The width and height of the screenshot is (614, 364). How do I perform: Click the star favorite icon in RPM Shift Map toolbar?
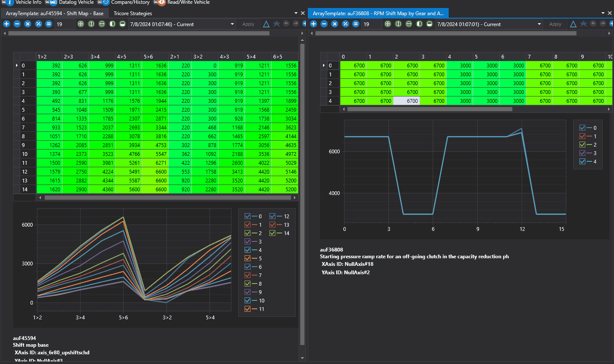[x=584, y=24]
